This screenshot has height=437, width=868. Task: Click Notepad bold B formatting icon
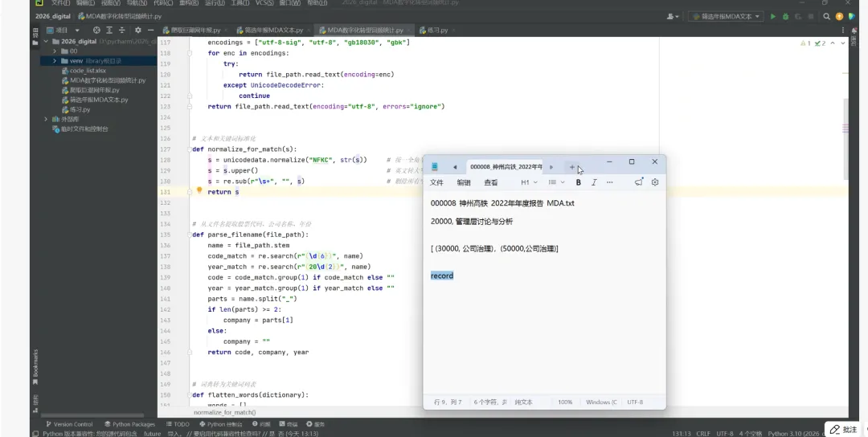tap(579, 182)
